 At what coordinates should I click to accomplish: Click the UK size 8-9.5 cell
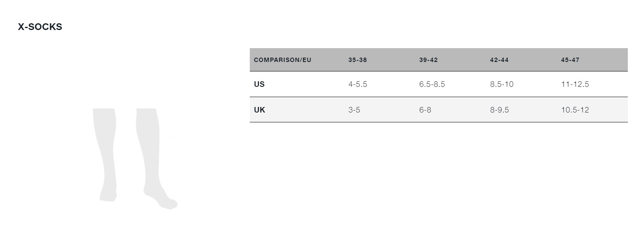coord(500,110)
